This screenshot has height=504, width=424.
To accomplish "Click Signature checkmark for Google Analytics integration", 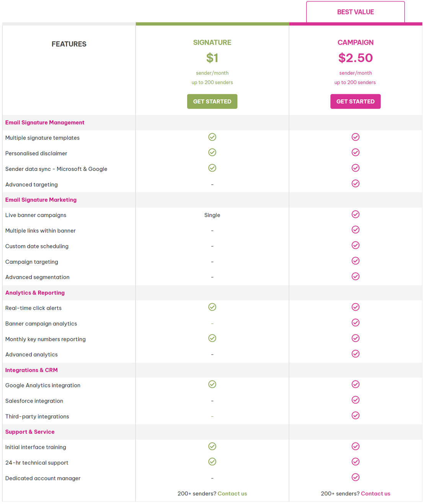I will (x=212, y=384).
